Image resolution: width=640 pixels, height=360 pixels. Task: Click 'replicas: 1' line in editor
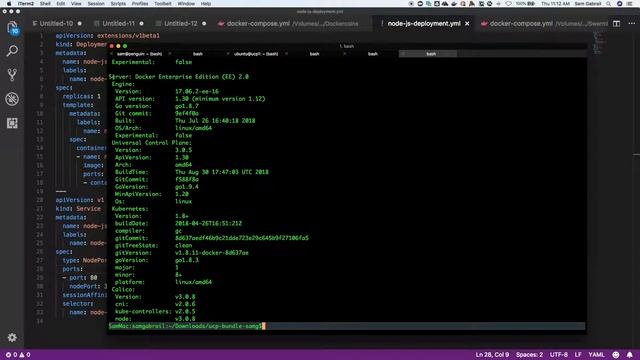82,96
